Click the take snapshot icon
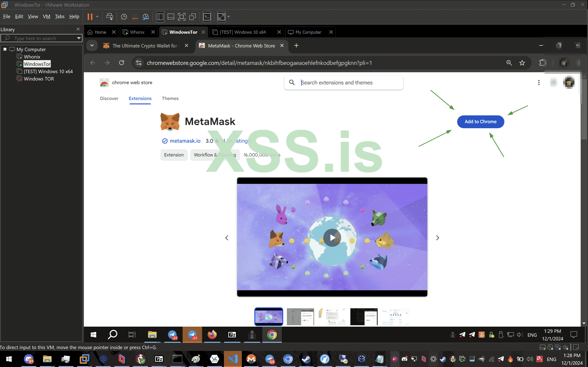 point(124,17)
